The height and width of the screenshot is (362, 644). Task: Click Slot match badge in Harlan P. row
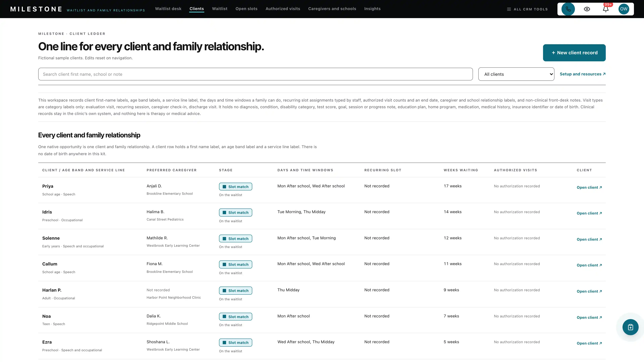click(235, 291)
